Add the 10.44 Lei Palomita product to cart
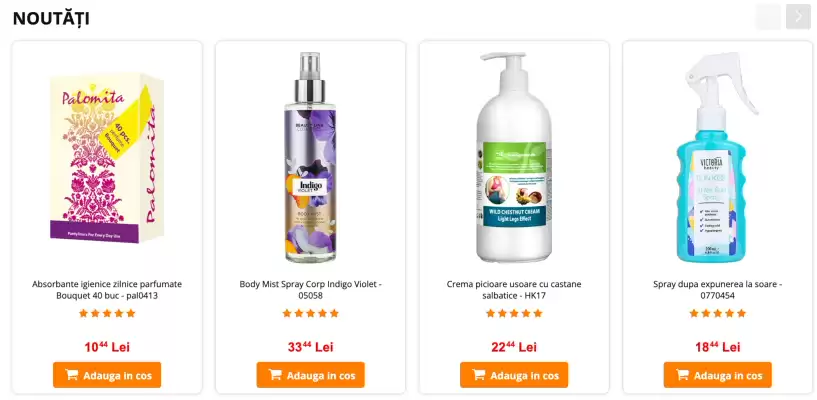 click(x=107, y=375)
